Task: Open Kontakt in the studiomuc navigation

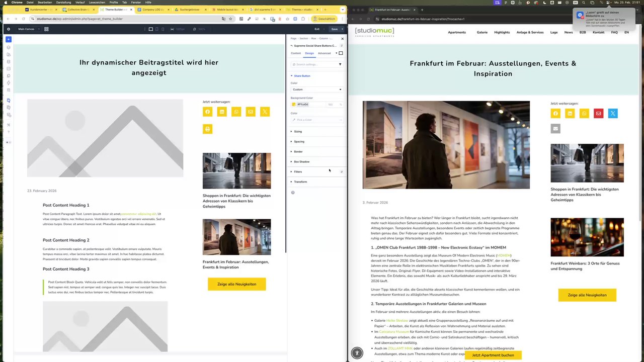Action: pos(598,33)
